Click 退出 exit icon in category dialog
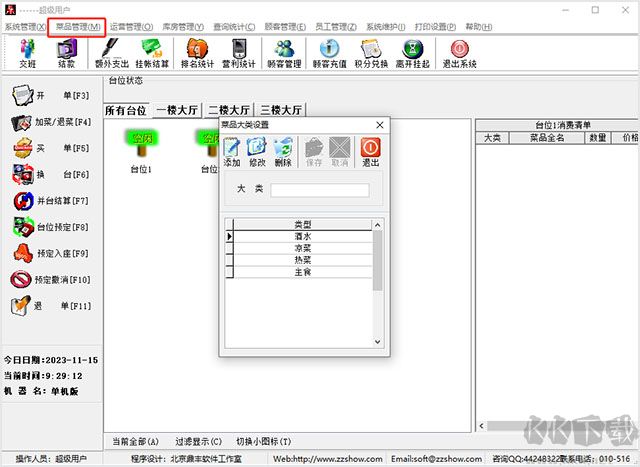 [371, 152]
